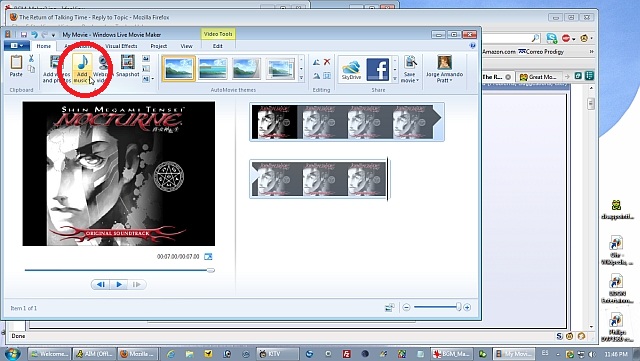
Task: Switch to the Great Mo... Firefox tab
Action: [538, 77]
